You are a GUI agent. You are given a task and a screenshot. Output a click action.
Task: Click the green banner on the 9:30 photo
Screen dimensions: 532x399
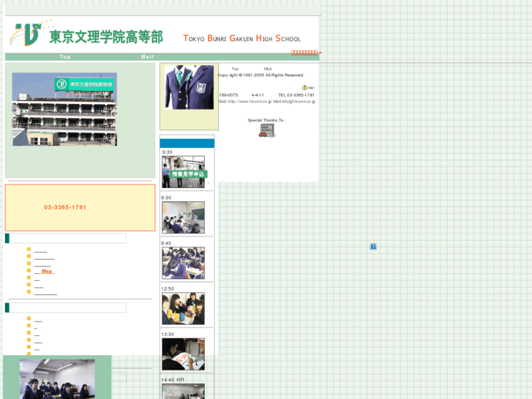[x=188, y=174]
